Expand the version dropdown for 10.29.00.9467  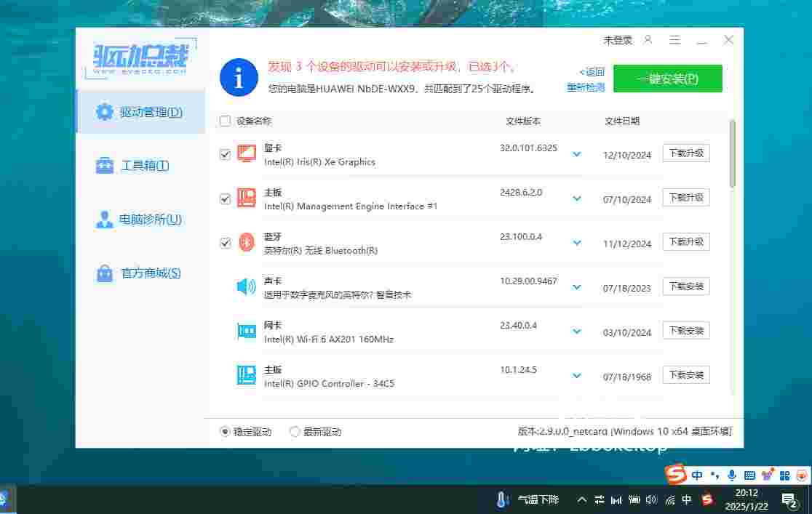(577, 287)
